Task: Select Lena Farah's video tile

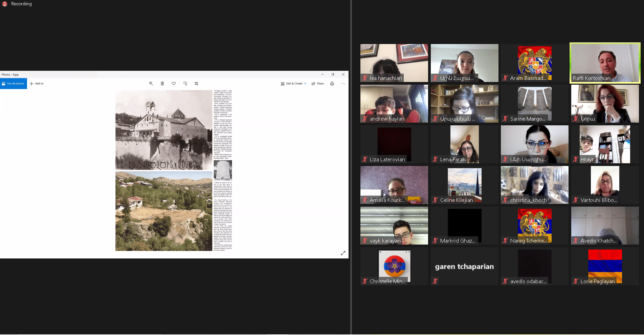Action: [x=465, y=144]
